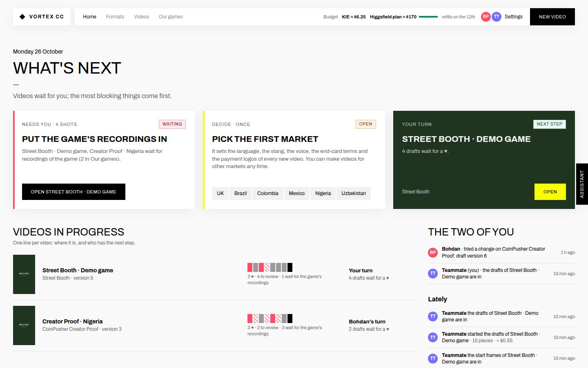The image size is (588, 368).
Task: Click Creator Proof Nigeria shot progress strip
Action: [270, 319]
